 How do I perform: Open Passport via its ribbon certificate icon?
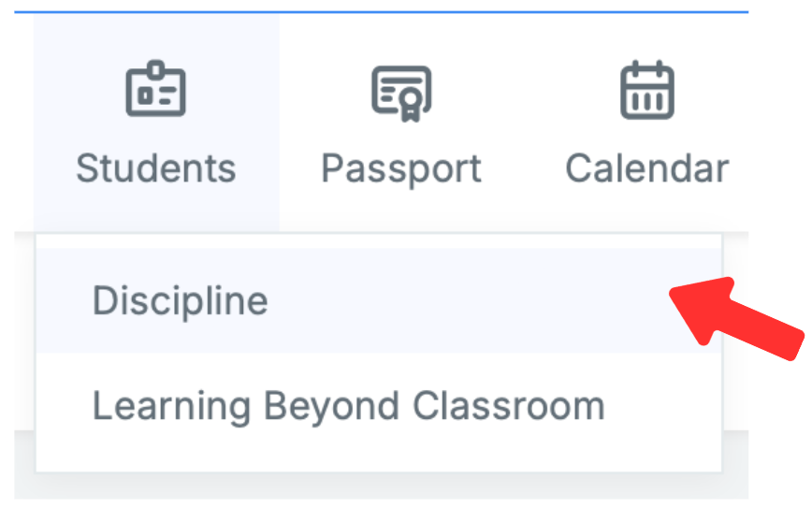click(401, 93)
